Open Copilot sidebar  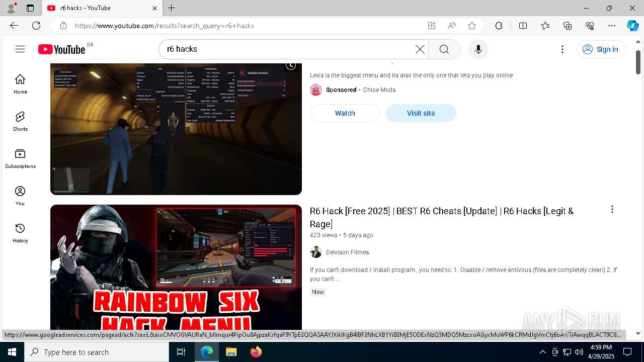point(632,26)
